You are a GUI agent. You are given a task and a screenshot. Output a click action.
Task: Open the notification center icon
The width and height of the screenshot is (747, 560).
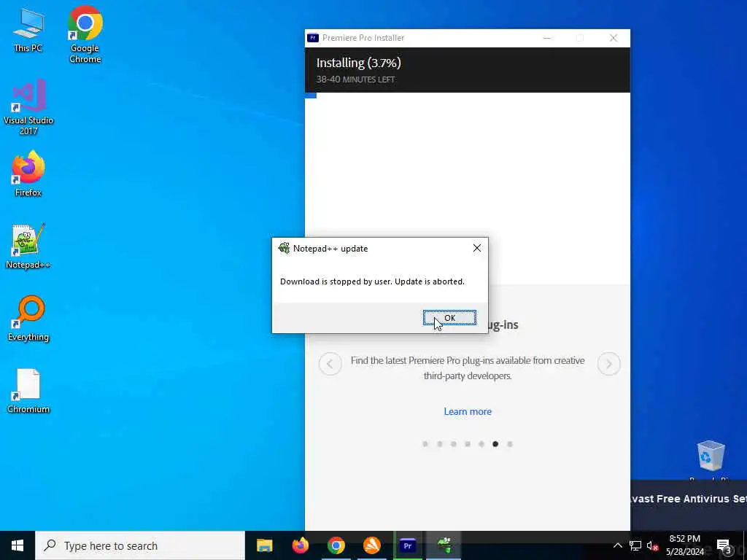723,545
